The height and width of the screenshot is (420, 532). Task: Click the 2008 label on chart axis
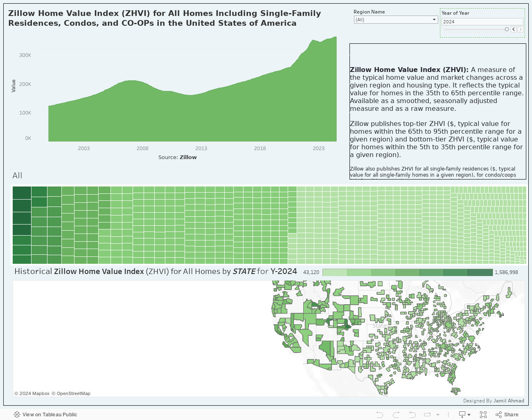[142, 148]
